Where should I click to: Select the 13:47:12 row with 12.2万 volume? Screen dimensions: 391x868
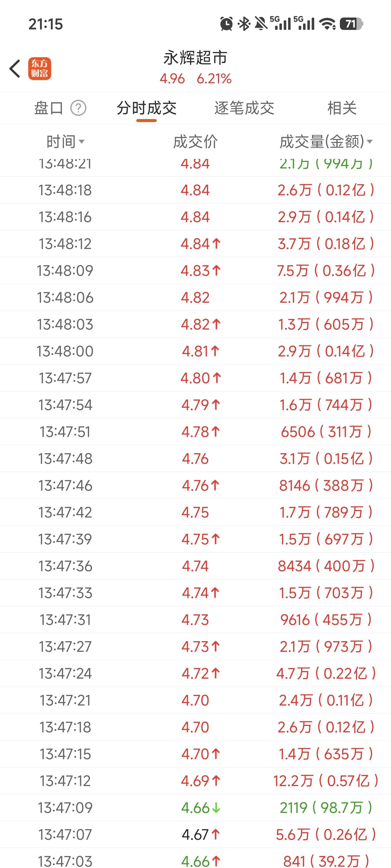(x=195, y=781)
